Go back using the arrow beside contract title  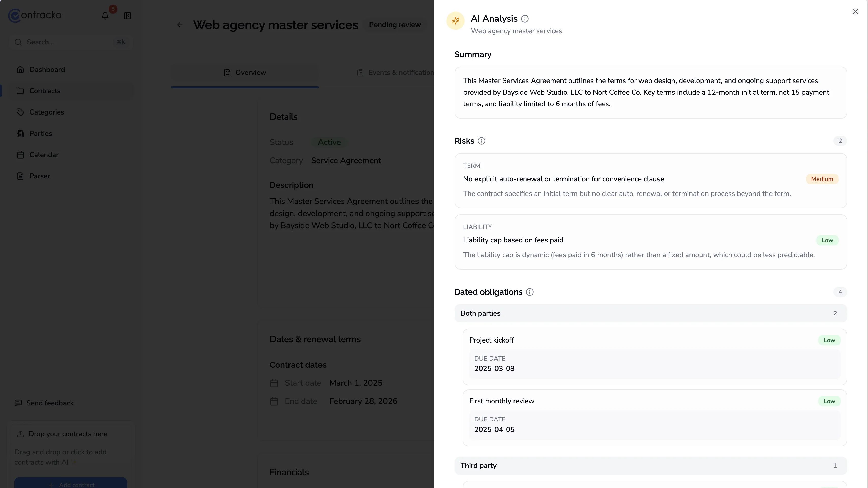(180, 25)
